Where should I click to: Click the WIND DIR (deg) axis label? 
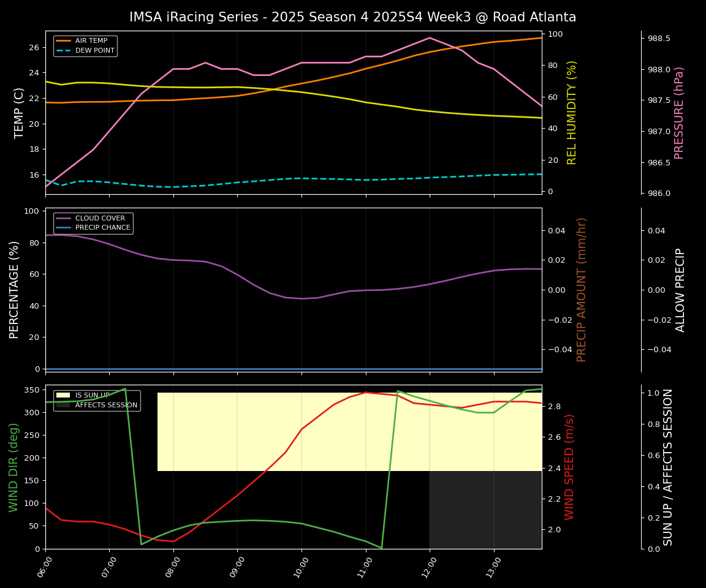pos(13,467)
